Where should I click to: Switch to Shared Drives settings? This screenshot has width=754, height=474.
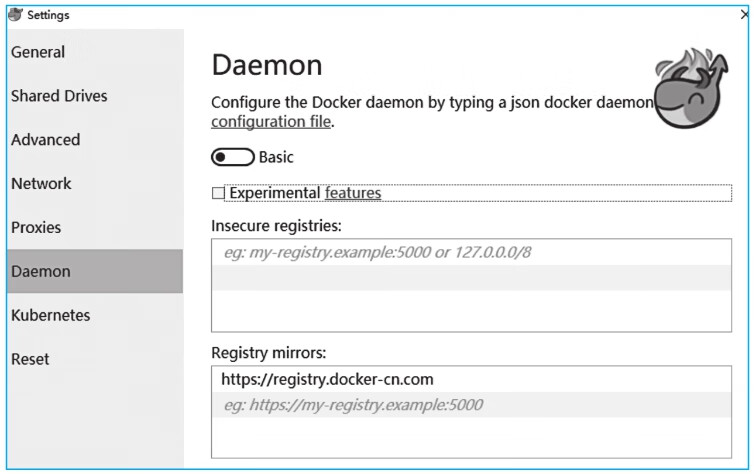[59, 96]
